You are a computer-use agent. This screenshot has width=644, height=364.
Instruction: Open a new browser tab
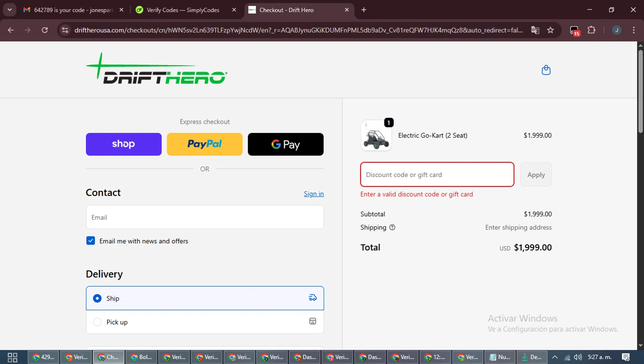point(364,10)
